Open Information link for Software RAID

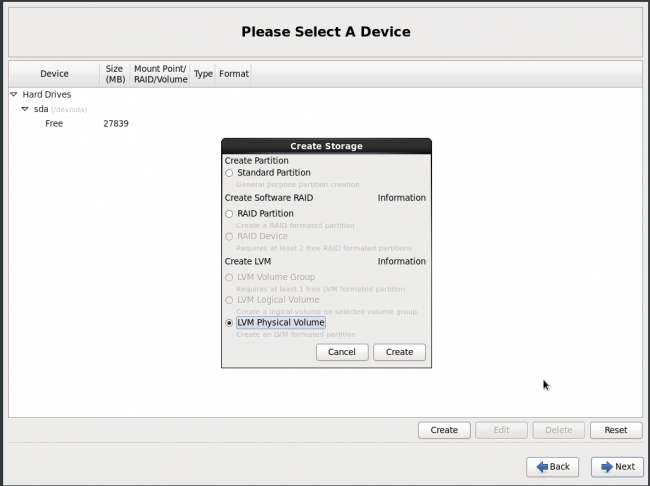(401, 198)
